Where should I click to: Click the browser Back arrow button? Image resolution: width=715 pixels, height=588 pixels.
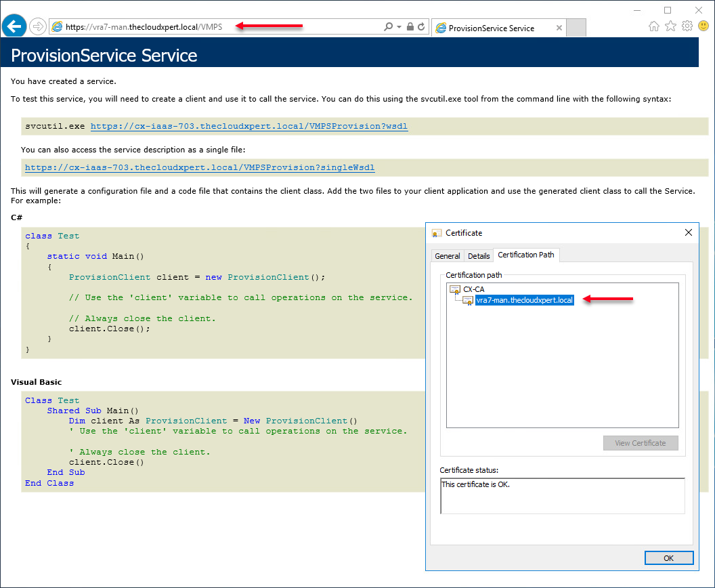pyautogui.click(x=14, y=26)
